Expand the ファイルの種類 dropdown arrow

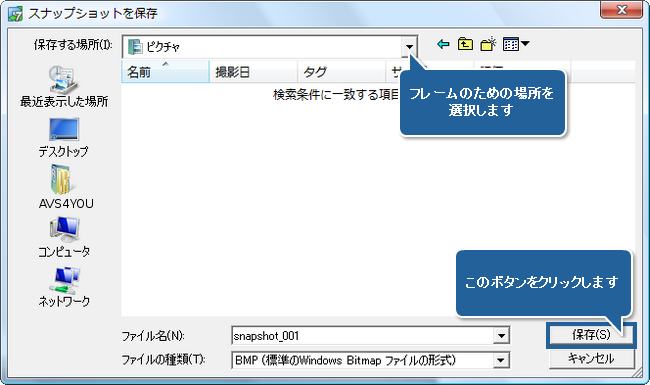501,360
